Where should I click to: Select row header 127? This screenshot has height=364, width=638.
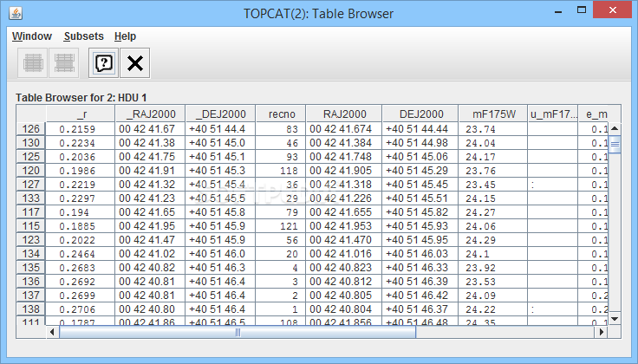click(x=31, y=185)
